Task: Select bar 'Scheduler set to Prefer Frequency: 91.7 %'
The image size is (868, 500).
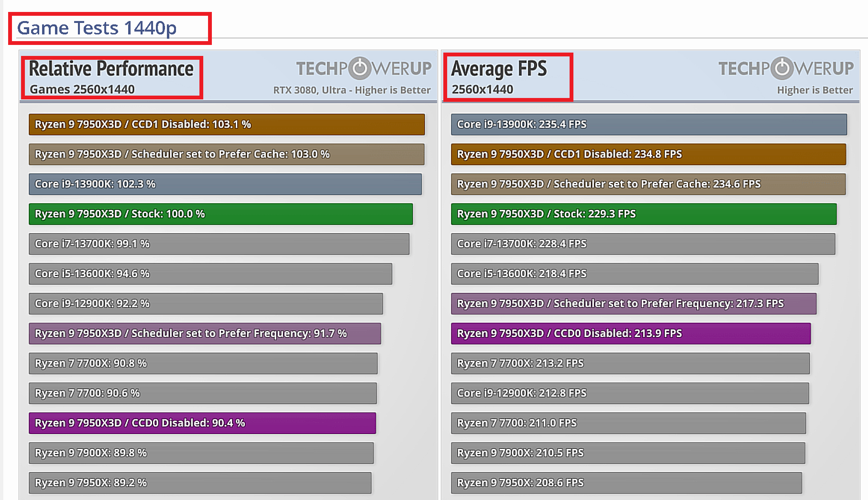Action: [205, 334]
